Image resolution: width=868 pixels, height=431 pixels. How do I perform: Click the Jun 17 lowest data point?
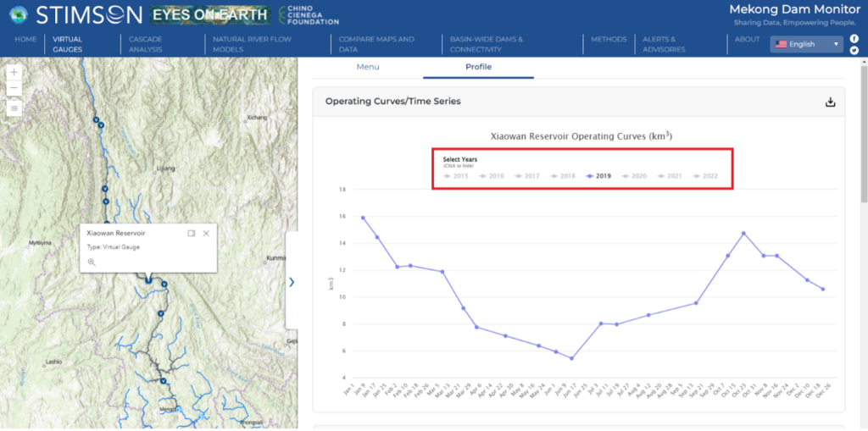click(x=571, y=358)
